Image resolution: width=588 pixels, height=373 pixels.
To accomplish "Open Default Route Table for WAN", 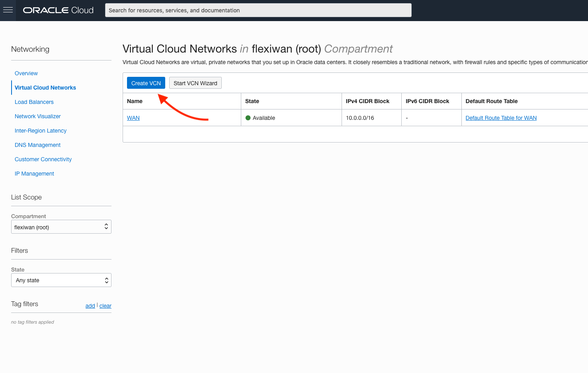I will pyautogui.click(x=501, y=118).
